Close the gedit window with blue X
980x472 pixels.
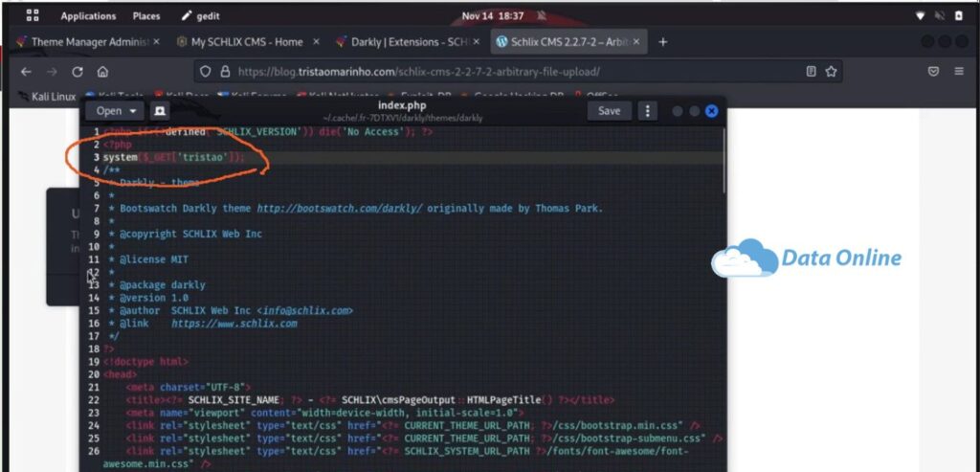(x=711, y=111)
